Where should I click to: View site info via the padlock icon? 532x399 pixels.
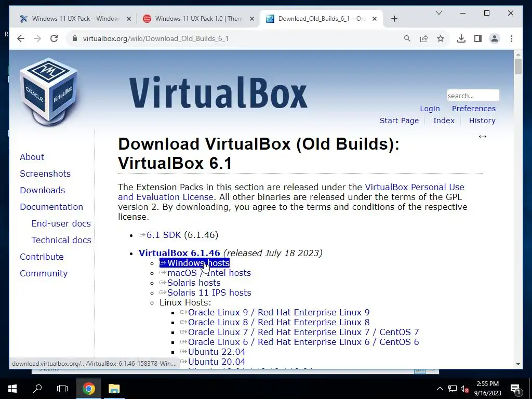click(75, 38)
